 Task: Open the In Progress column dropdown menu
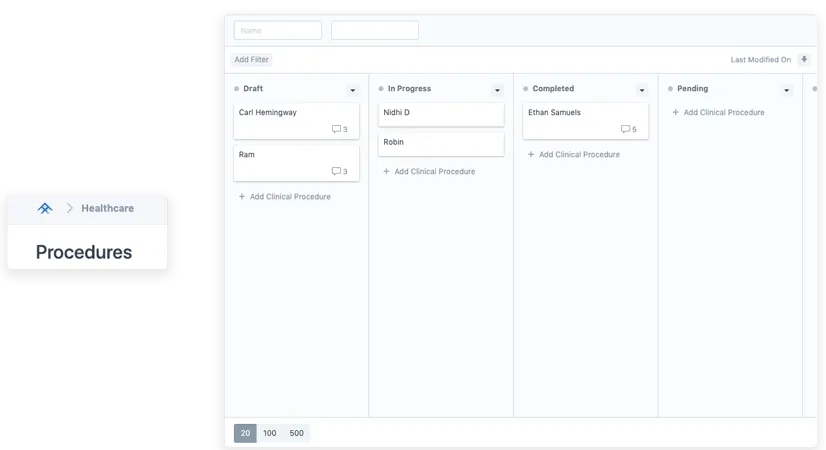point(497,90)
